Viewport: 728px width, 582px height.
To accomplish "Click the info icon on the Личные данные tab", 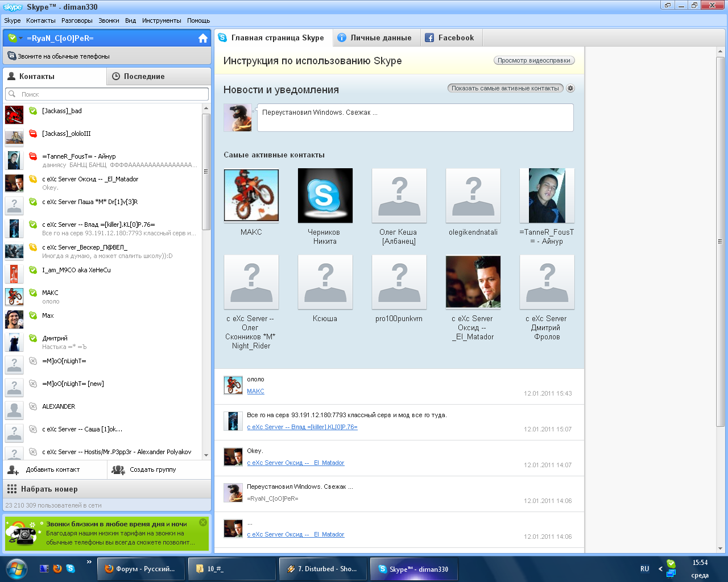I will click(342, 38).
